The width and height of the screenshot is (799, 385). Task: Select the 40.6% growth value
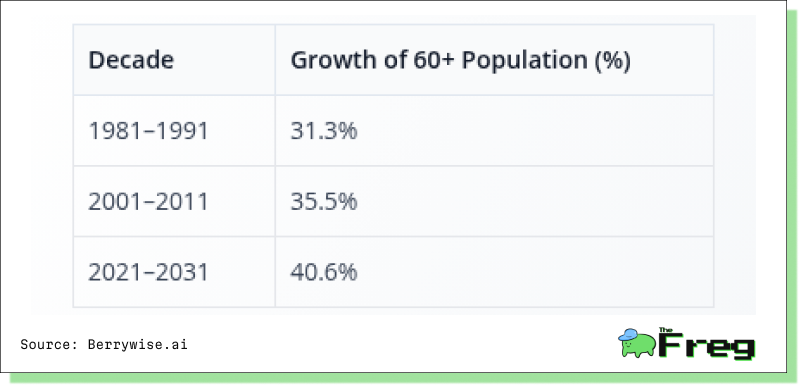point(324,272)
